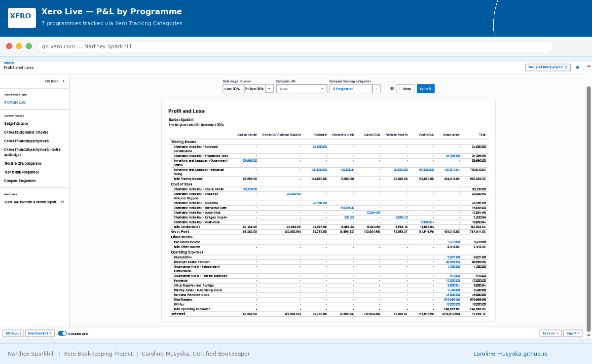Screen dimensions: 592x364
Task: Click the Xero logo in the header
Action: [22, 18]
